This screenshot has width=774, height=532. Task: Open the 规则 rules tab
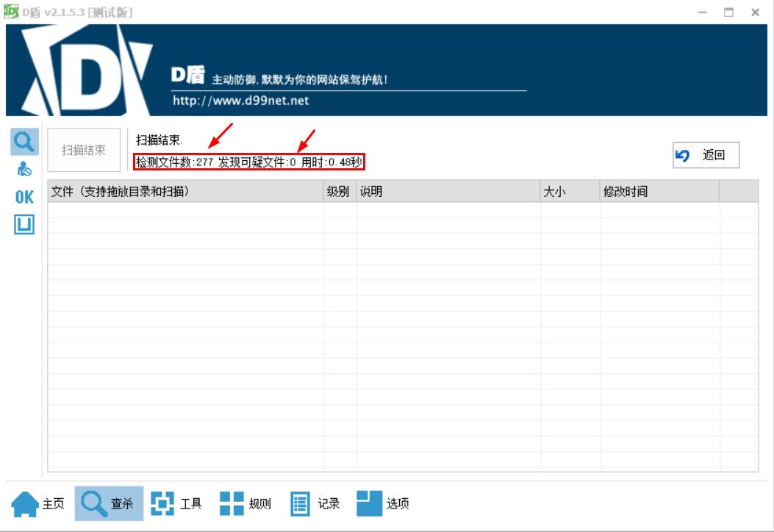[246, 503]
